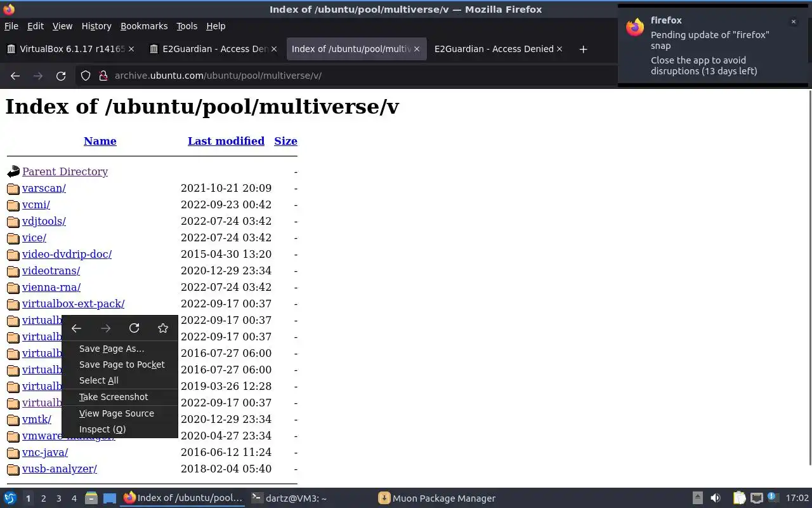Open the History menu
812x508 pixels.
96,26
